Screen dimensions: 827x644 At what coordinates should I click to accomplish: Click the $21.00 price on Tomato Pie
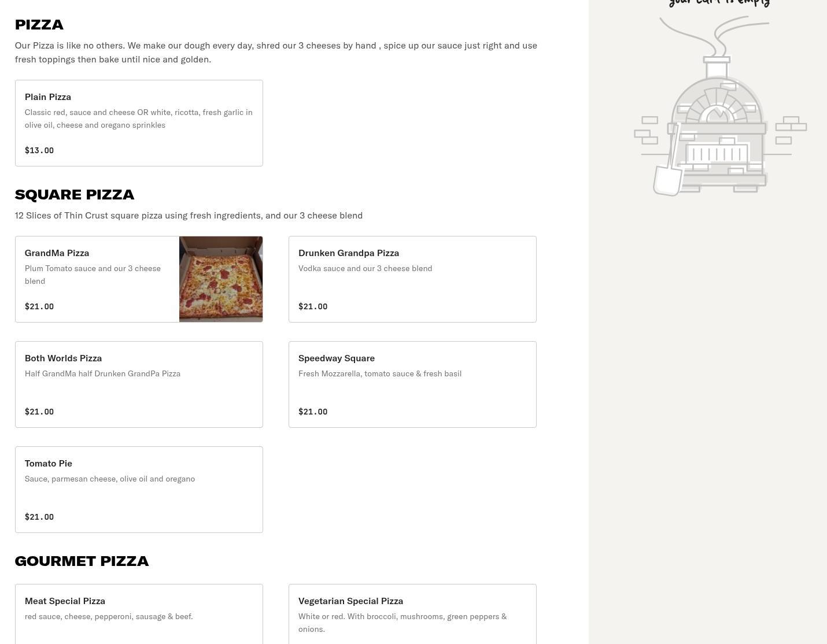tap(39, 517)
